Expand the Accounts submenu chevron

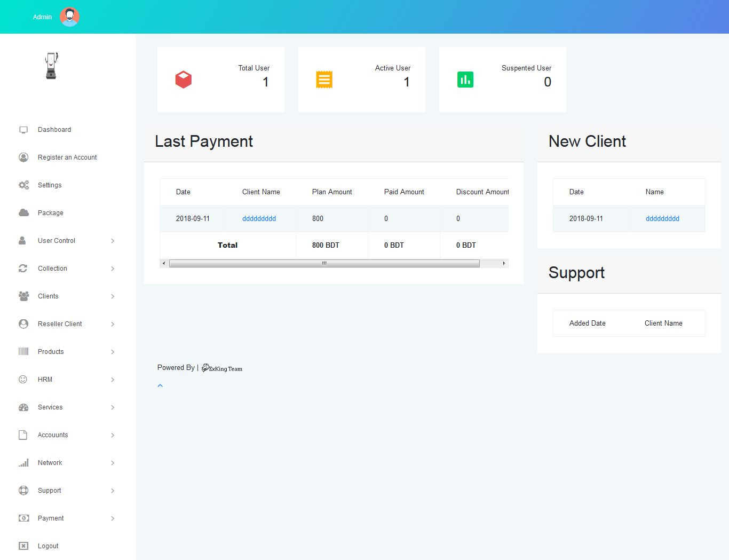point(113,435)
